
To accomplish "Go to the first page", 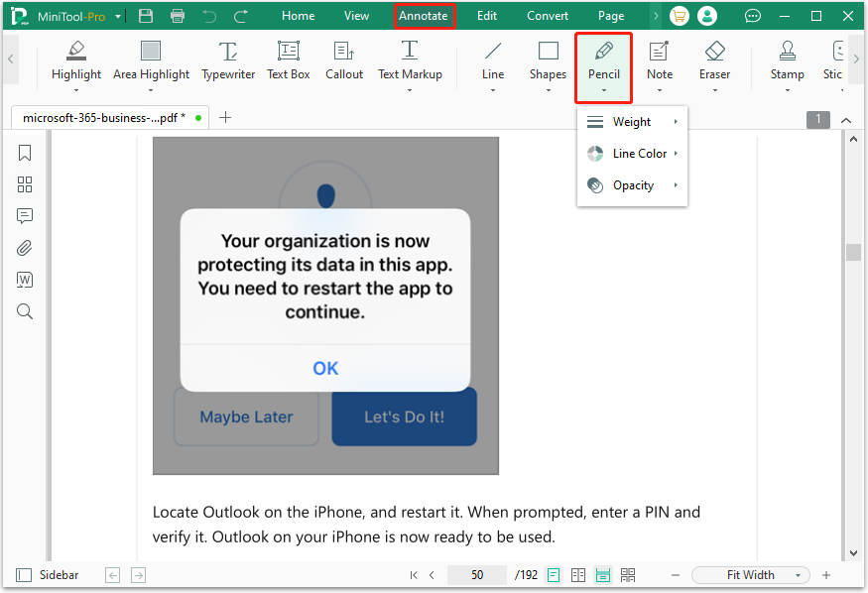I will pos(414,575).
